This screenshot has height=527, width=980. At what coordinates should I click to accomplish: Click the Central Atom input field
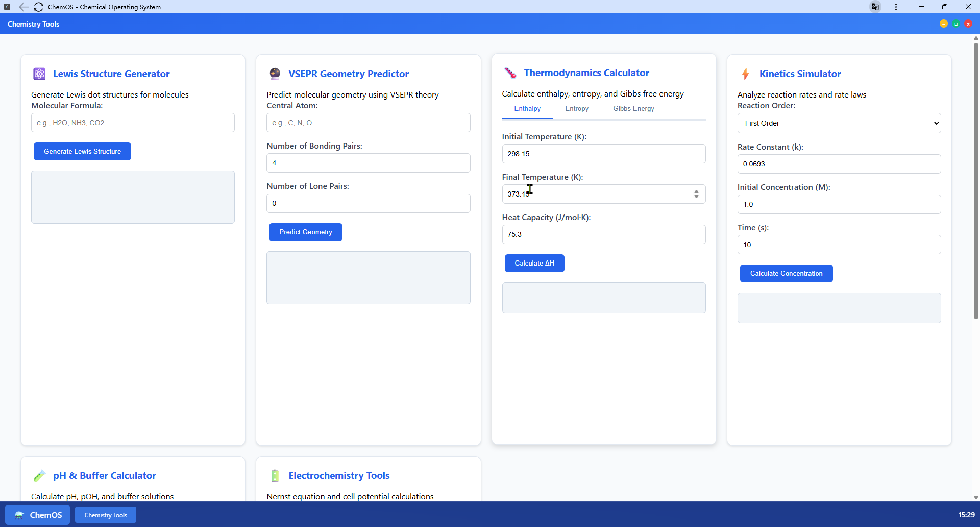[368, 123]
